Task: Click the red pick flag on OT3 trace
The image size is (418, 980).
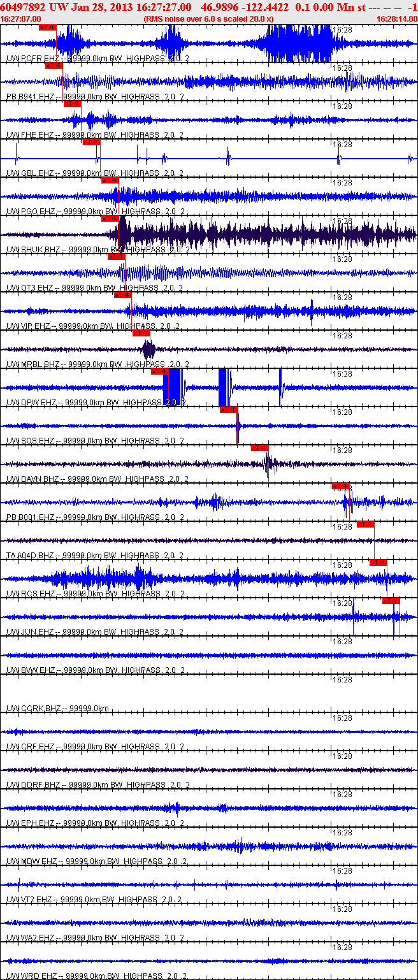Action: [x=117, y=257]
